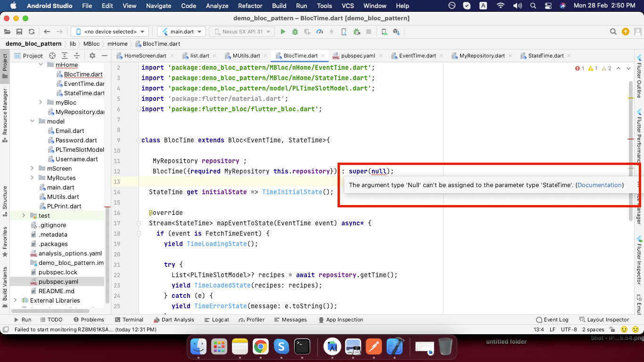Toggle the Structure side tab
Image resolution: width=644 pixels, height=362 pixels.
click(5, 200)
